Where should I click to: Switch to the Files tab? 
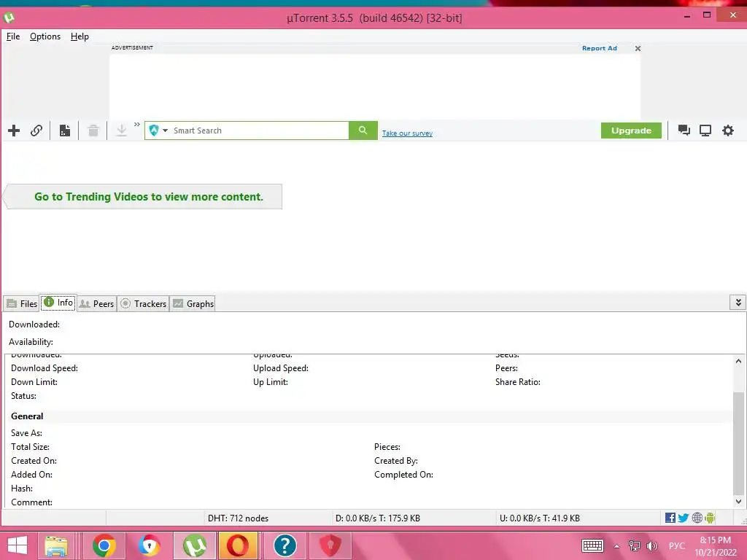22,304
